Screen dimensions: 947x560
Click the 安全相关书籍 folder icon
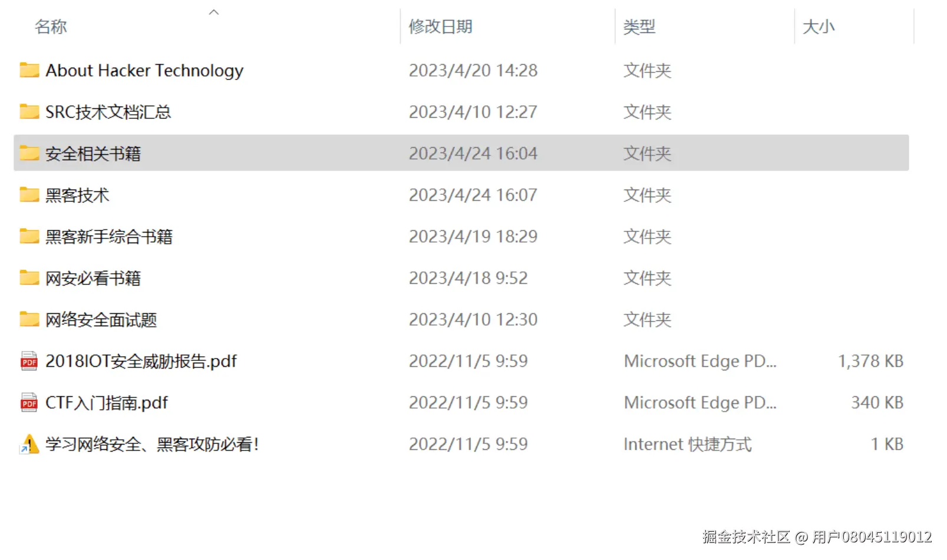(29, 154)
